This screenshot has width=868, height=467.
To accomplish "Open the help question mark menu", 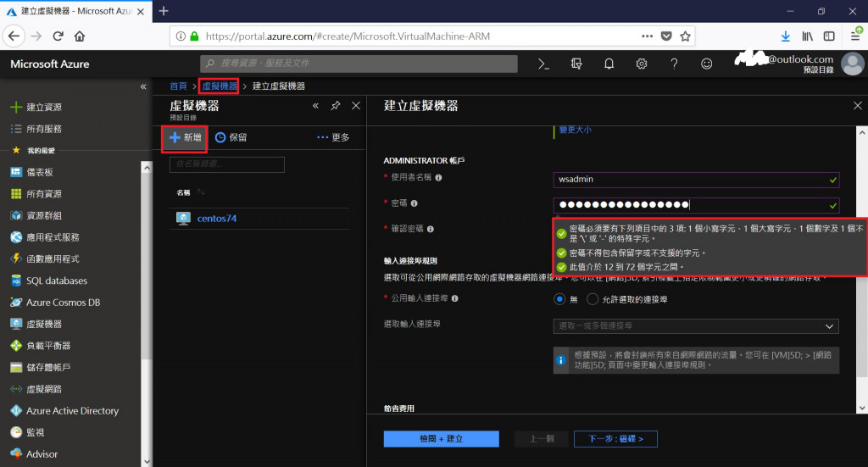I will pyautogui.click(x=674, y=64).
